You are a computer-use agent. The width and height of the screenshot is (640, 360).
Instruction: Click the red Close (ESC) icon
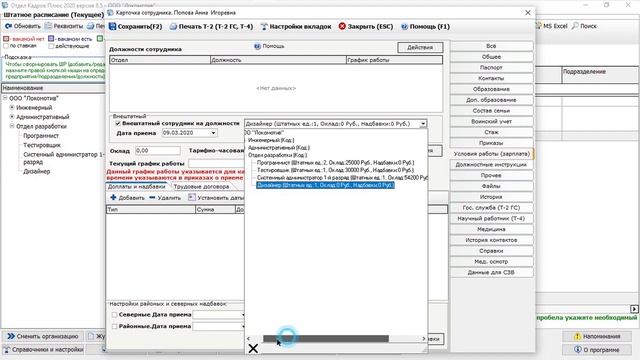342,26
